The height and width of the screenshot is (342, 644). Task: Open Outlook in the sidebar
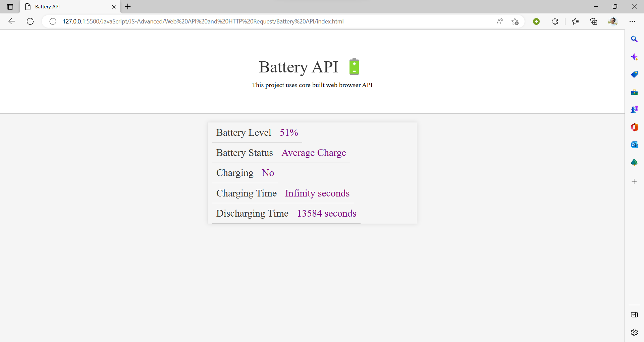point(634,145)
